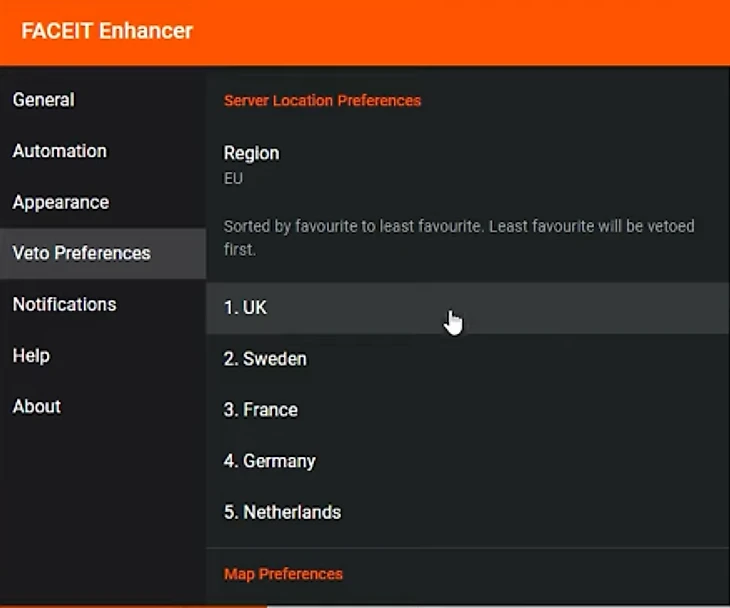This screenshot has width=730, height=608.
Task: Select the 3. France server entry
Action: point(468,410)
